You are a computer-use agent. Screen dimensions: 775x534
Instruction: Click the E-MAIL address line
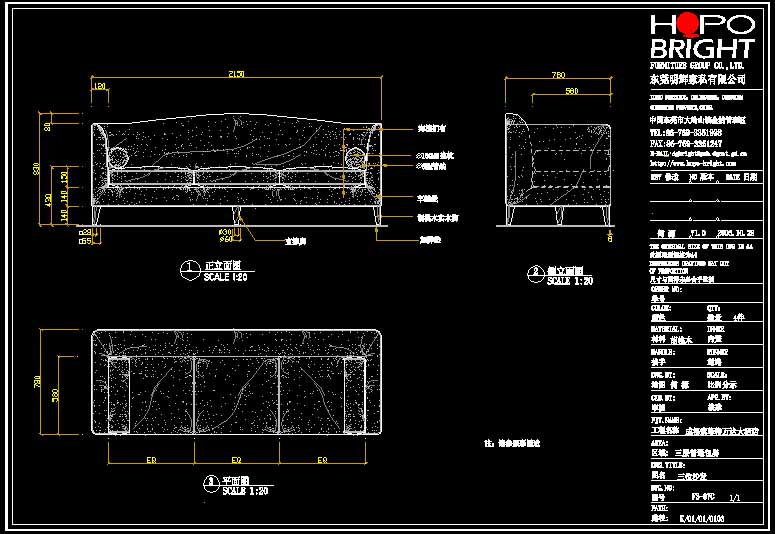point(698,154)
